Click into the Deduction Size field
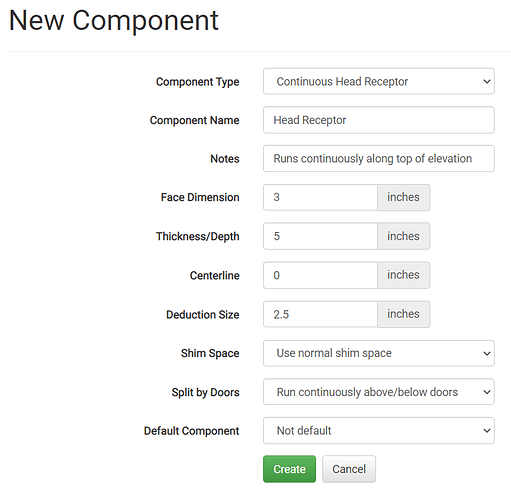 point(320,314)
